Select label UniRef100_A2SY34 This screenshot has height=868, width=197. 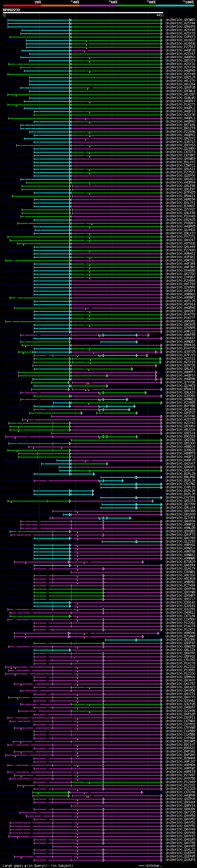(x=180, y=67)
